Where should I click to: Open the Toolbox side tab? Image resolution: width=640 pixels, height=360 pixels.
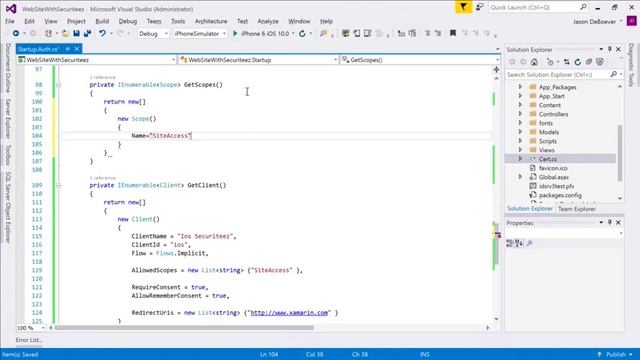8,155
